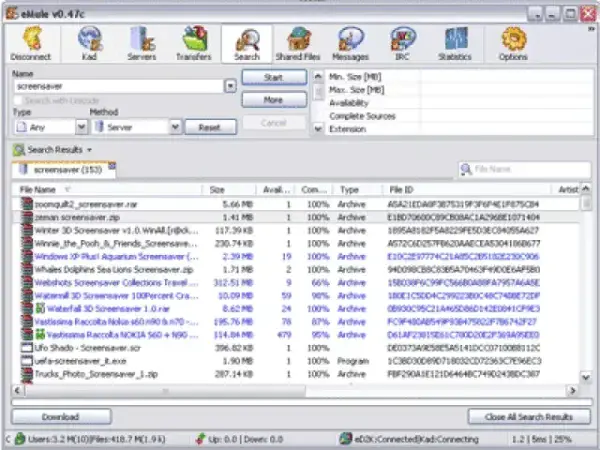Click the Max. Size [MB] parameter row
600x450 pixels.
click(x=459, y=90)
